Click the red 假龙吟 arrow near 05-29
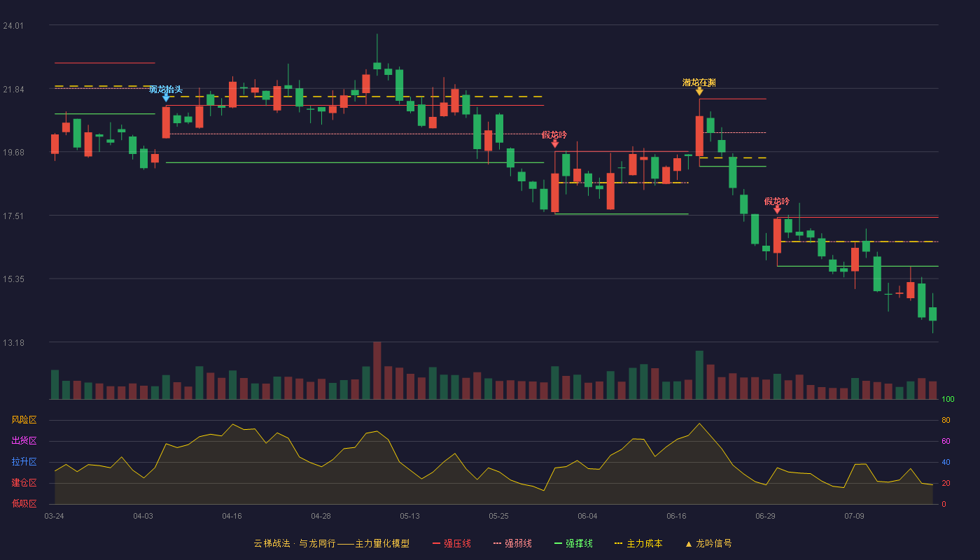This screenshot has width=980, height=560. click(x=555, y=143)
